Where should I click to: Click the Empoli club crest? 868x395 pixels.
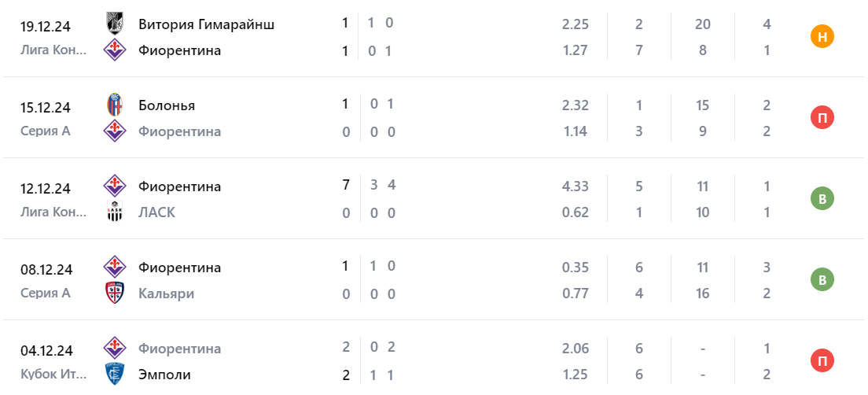[x=115, y=375]
